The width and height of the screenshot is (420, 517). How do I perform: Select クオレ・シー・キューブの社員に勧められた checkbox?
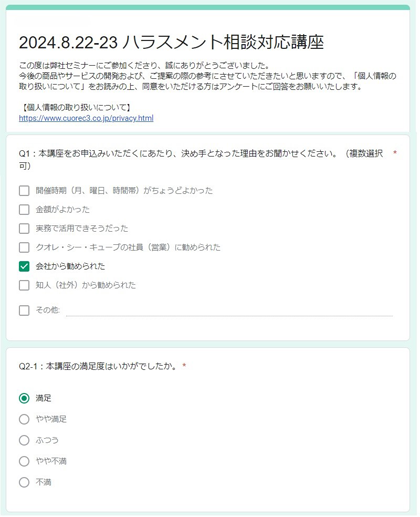[x=24, y=248]
